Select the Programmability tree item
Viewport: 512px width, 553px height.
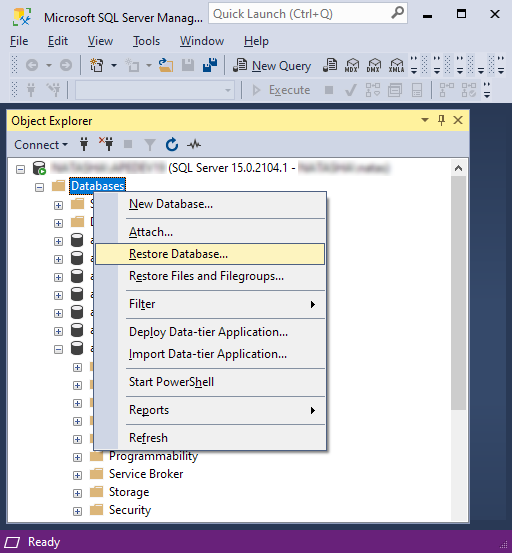point(153,456)
